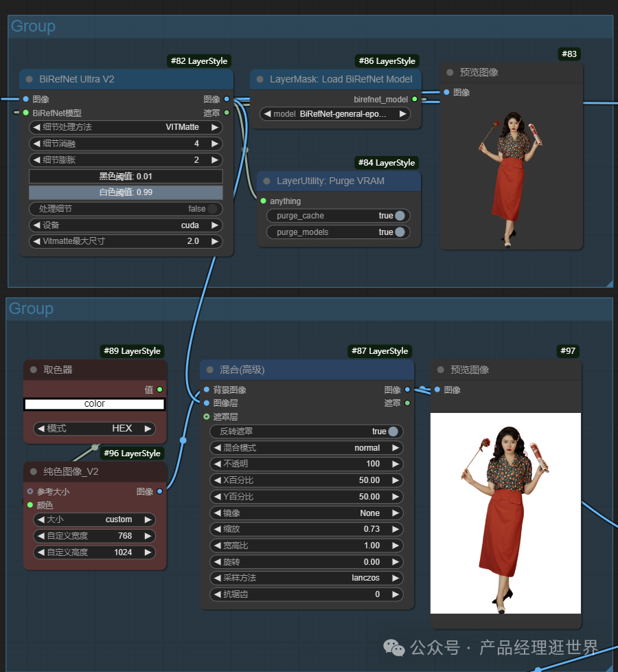This screenshot has height=672, width=618.
Task: Collapse the 混合(高级) node title dot
Action: point(210,370)
